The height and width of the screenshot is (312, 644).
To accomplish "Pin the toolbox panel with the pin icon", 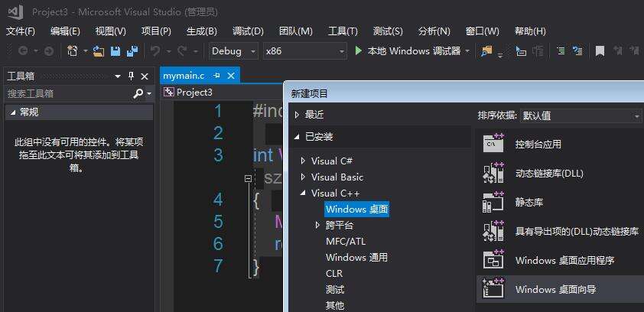I will coord(131,76).
